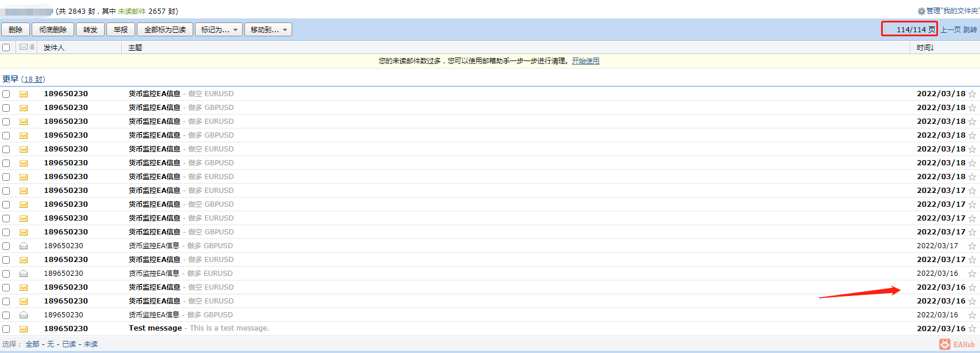The width and height of the screenshot is (980, 353).
Task: Click the 删除 button
Action: [16, 29]
